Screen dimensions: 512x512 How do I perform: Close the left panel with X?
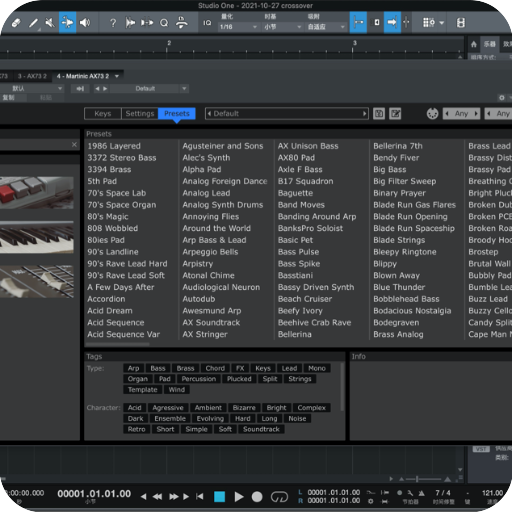(74, 145)
